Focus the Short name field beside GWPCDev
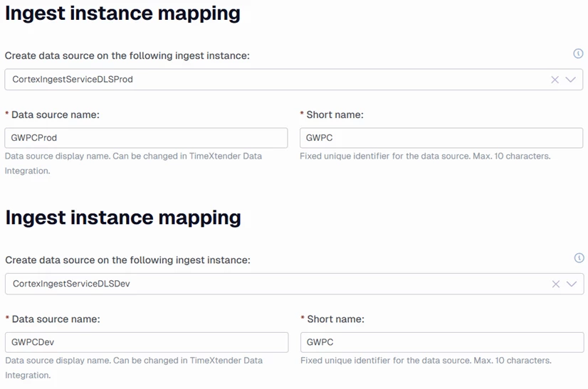 (x=441, y=342)
